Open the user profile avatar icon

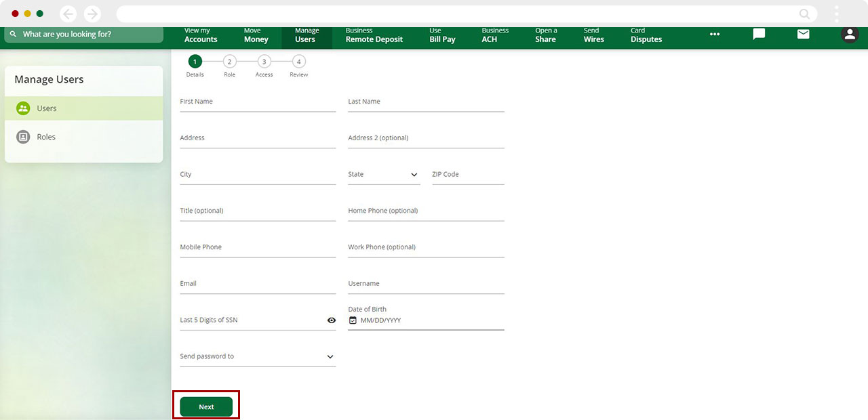[849, 35]
